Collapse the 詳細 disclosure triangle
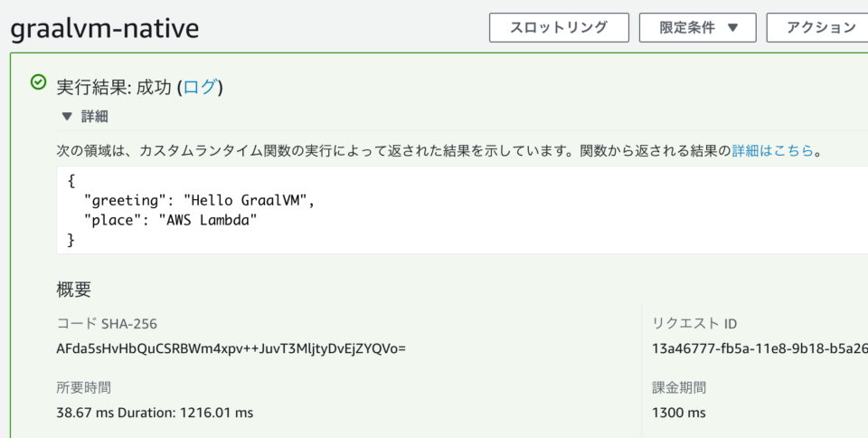The width and height of the screenshot is (868, 438). click(x=67, y=116)
